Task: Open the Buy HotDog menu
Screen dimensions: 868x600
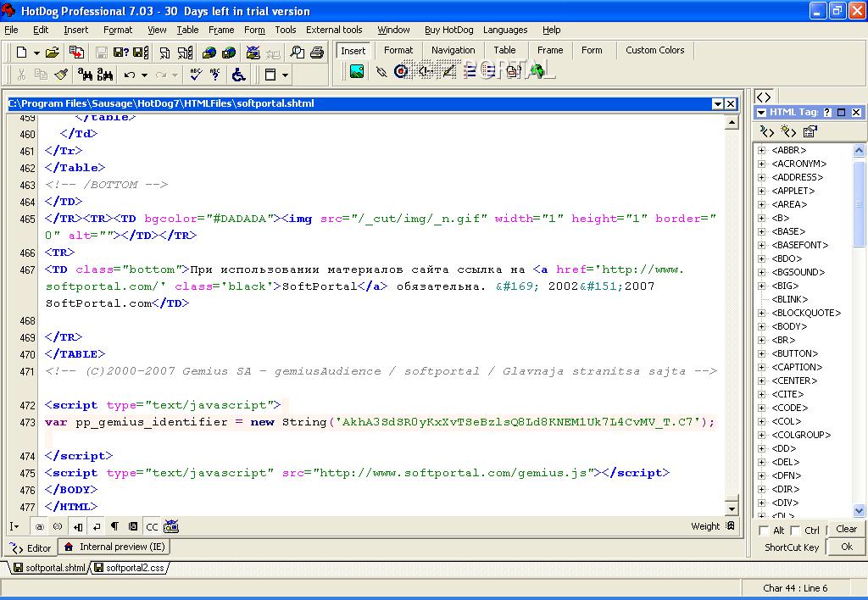Action: [x=449, y=30]
